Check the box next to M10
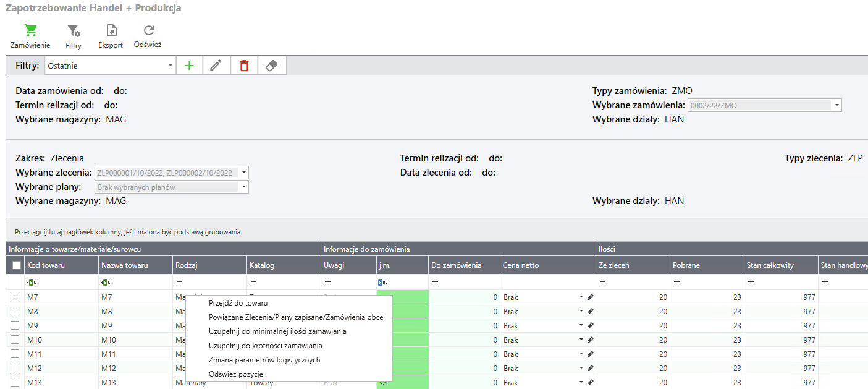Image resolution: width=868 pixels, height=389 pixels. pos(15,340)
